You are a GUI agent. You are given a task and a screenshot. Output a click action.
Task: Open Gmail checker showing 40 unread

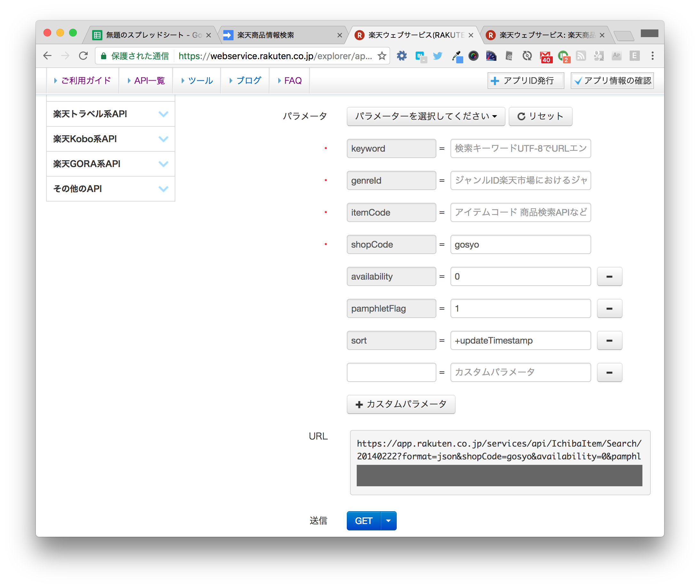tap(546, 57)
